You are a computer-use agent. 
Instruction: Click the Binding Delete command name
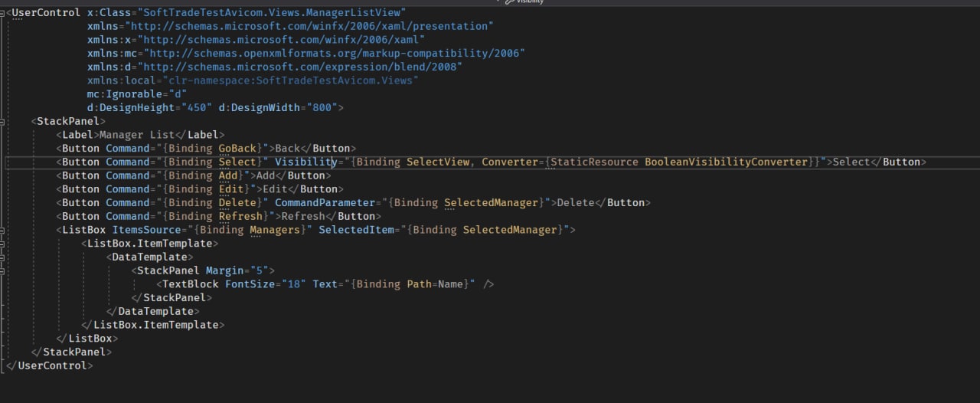click(x=237, y=203)
